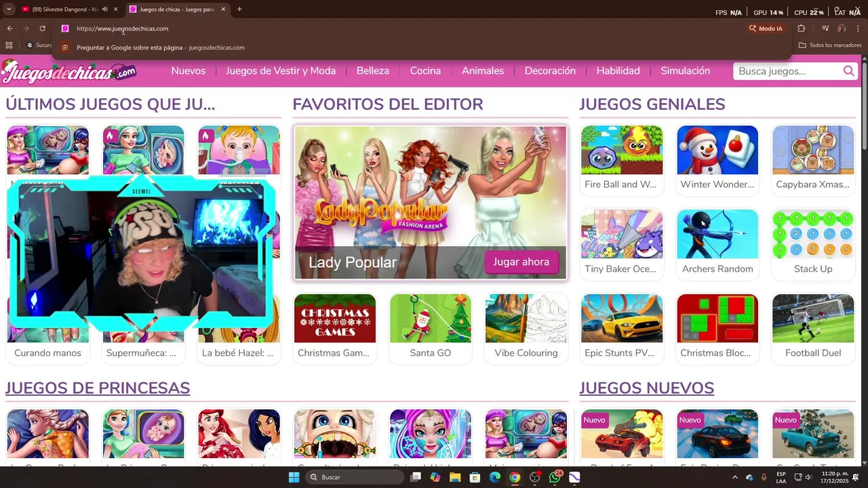Viewport: 868px width, 488px height.
Task: Open Microsoft Edge from the taskbar
Action: pos(495,477)
